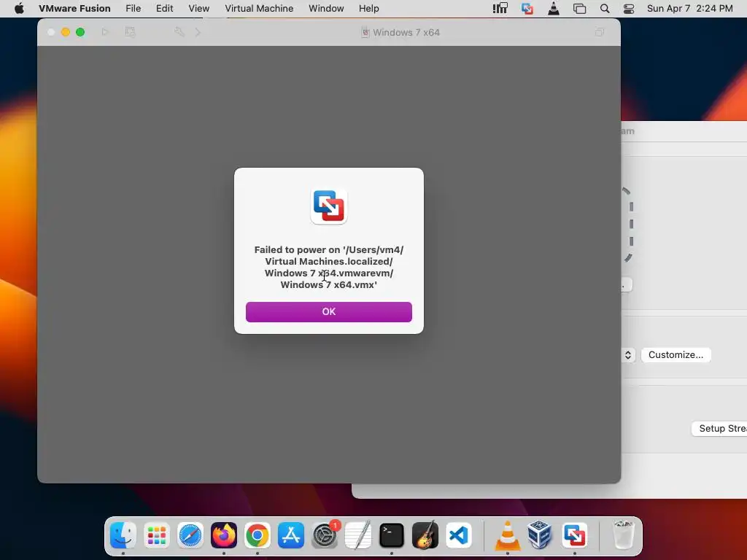This screenshot has width=747, height=560.
Task: Open VLC from the Dock
Action: pyautogui.click(x=508, y=535)
